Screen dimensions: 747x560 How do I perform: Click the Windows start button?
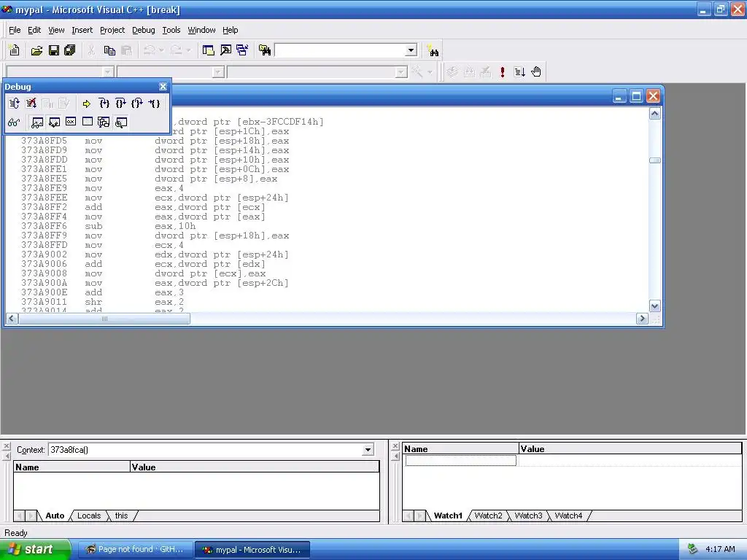pos(35,550)
